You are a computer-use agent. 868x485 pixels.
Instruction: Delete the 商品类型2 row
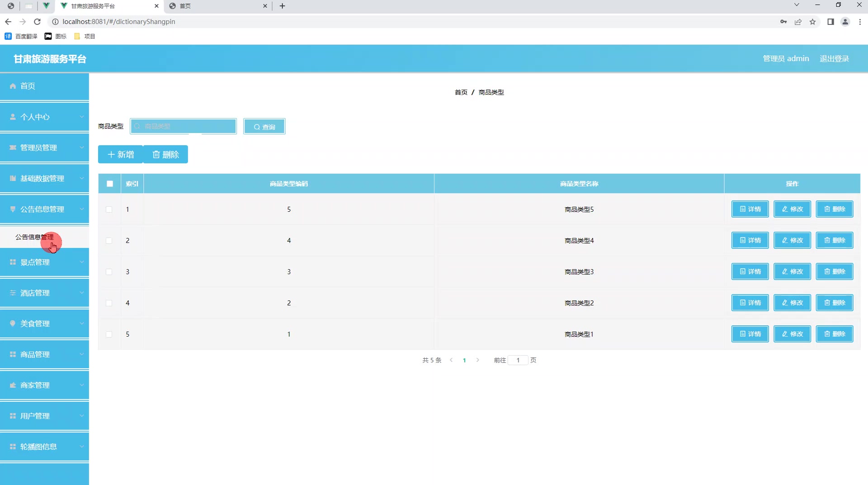835,303
